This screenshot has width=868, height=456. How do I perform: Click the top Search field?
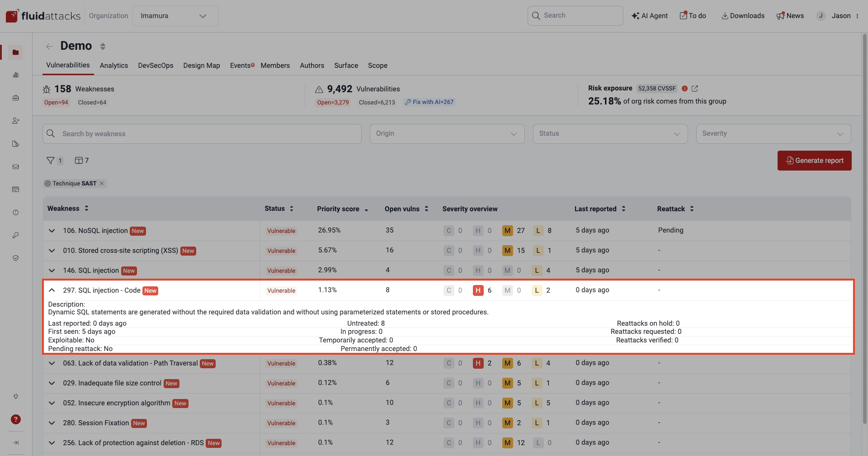click(575, 16)
